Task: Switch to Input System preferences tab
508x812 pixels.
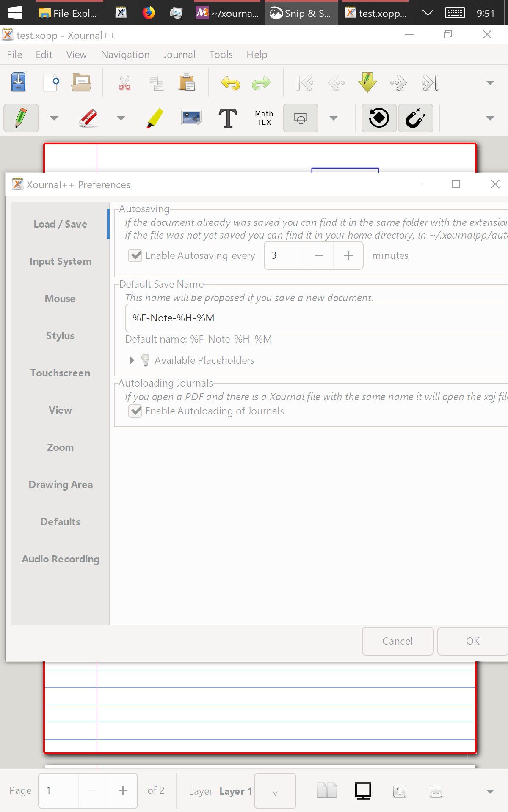Action: click(61, 261)
